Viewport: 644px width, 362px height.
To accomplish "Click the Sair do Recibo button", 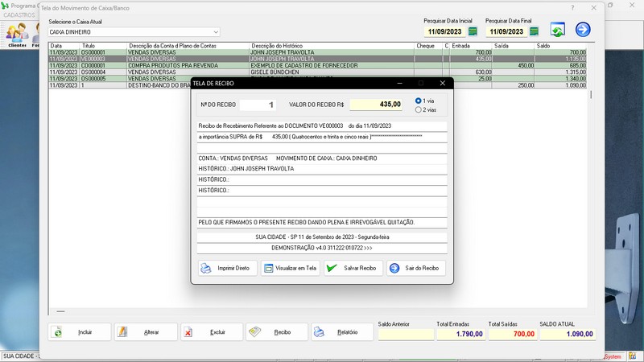I will point(416,268).
